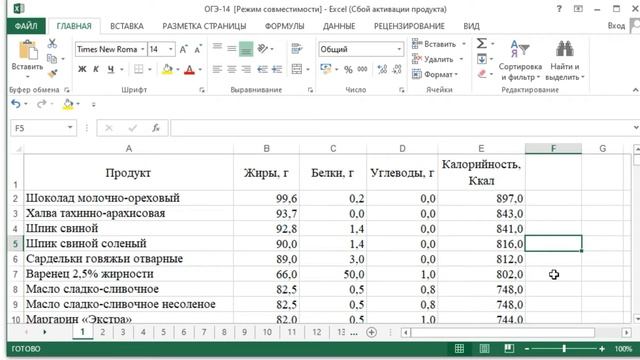Switch to the ФОРМУЛЫ tab
Image resolution: width=640 pixels, height=360 pixels.
click(x=284, y=26)
